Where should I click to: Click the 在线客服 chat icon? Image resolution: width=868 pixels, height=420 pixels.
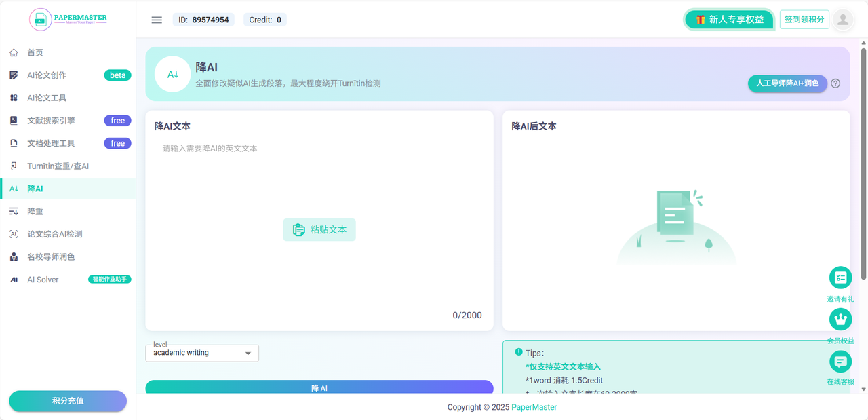841,362
